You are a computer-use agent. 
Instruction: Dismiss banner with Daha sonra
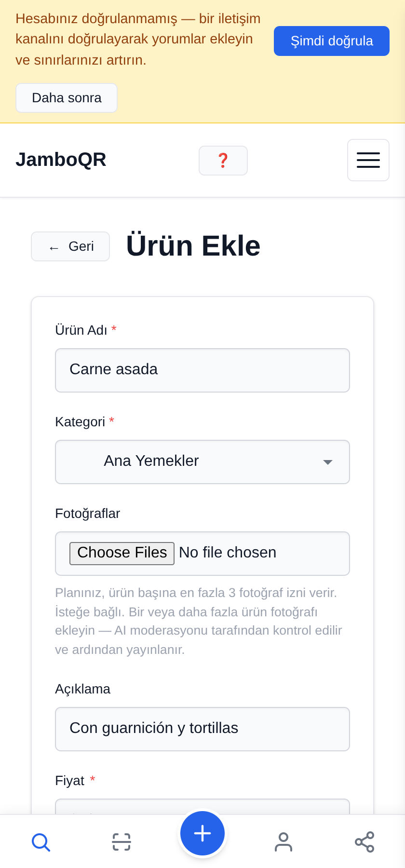(67, 98)
